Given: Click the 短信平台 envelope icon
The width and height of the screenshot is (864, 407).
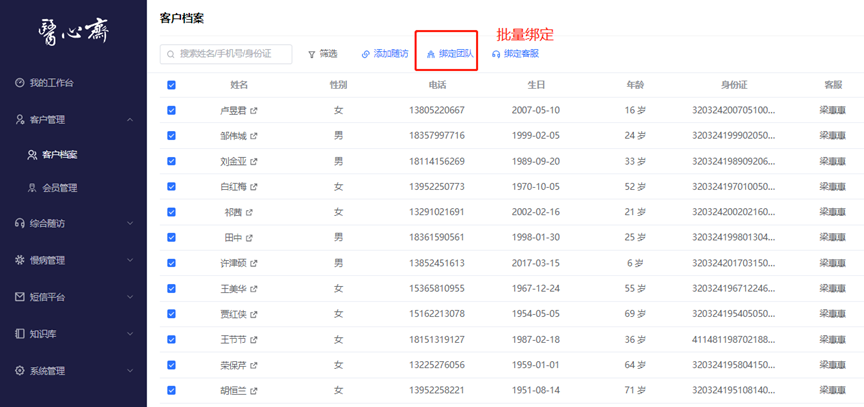Looking at the screenshot, I should [x=20, y=297].
